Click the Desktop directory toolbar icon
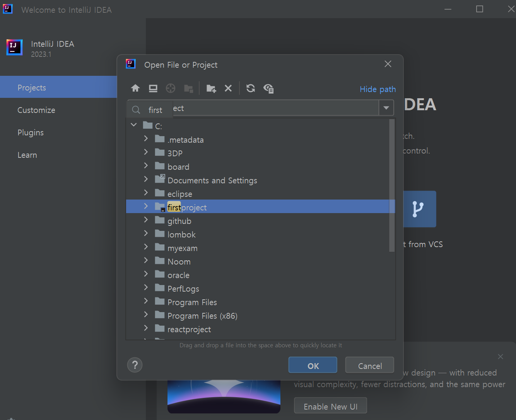 (153, 88)
